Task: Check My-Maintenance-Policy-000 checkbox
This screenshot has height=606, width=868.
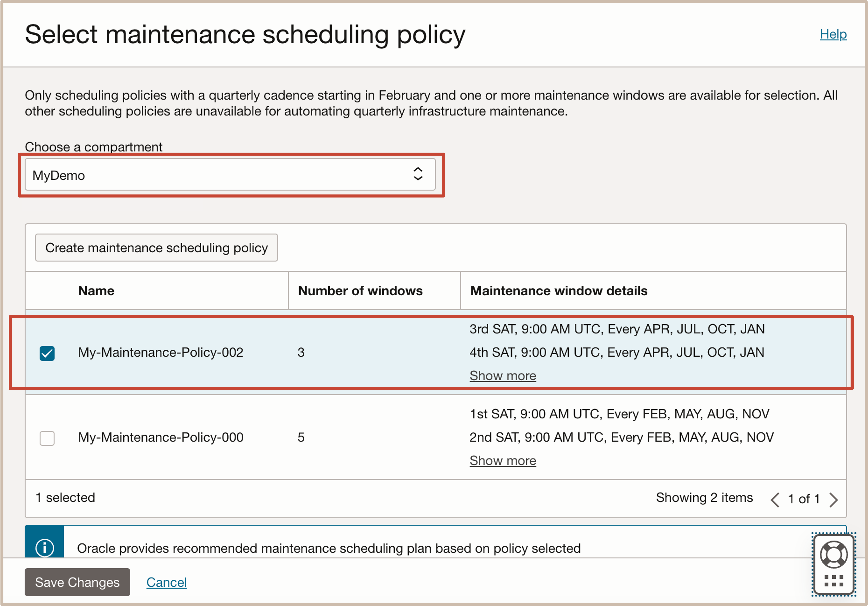Action: (47, 438)
